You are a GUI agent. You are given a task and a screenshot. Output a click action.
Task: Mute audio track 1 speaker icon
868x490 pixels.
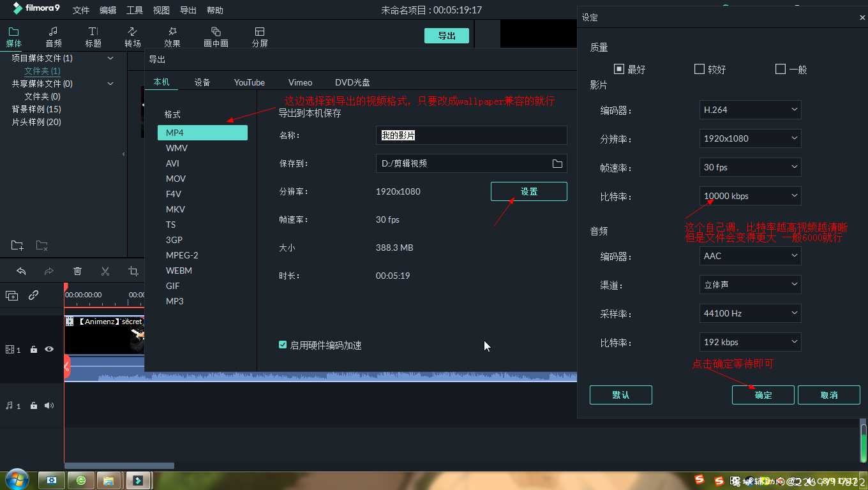tap(49, 406)
